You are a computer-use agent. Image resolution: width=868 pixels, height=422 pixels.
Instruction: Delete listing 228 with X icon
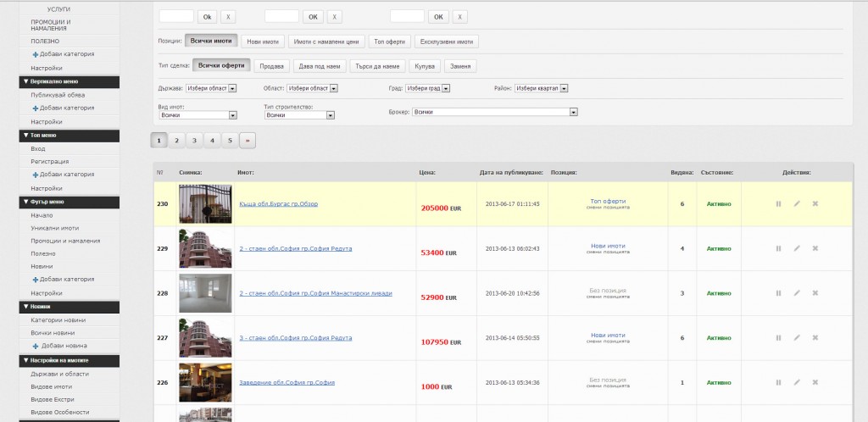coord(815,293)
